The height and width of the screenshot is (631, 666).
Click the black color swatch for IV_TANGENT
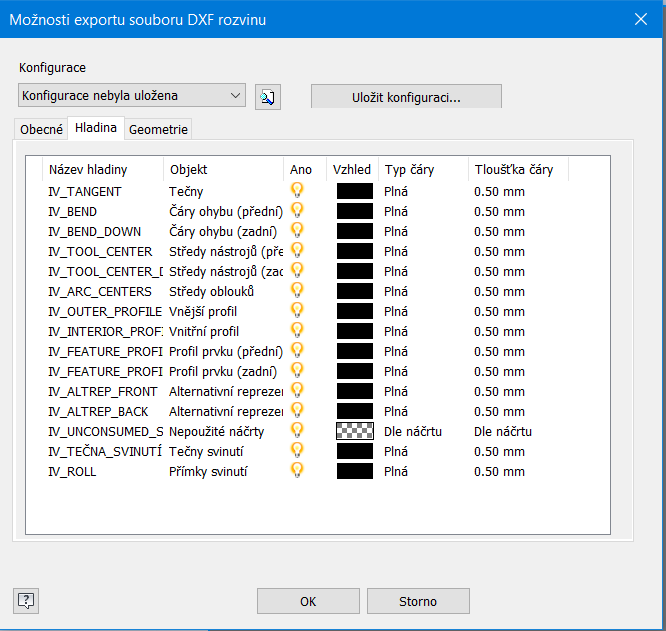[354, 191]
